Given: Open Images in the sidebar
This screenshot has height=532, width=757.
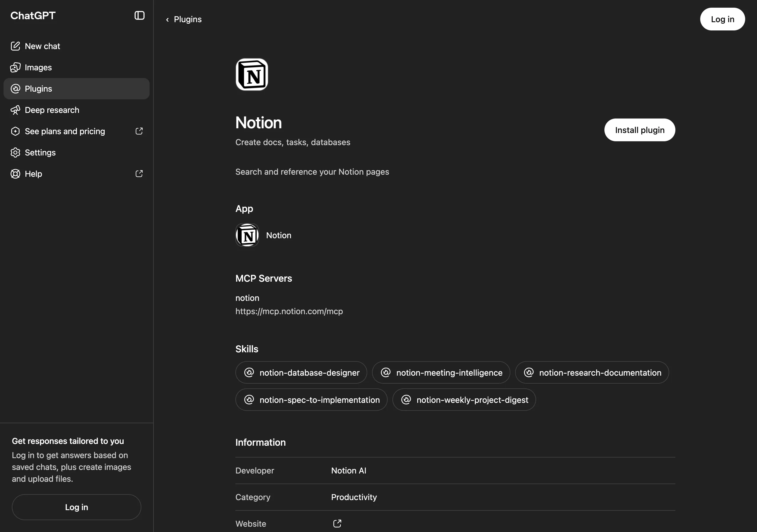Looking at the screenshot, I should tap(77, 68).
